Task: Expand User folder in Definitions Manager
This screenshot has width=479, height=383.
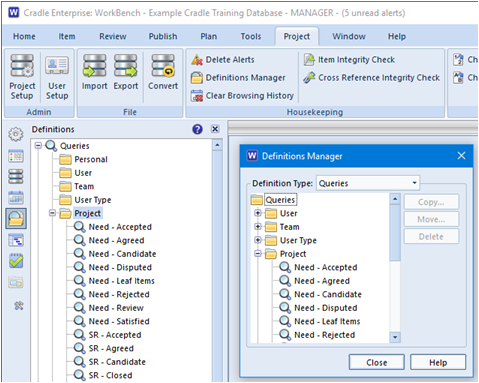Action: [x=258, y=213]
